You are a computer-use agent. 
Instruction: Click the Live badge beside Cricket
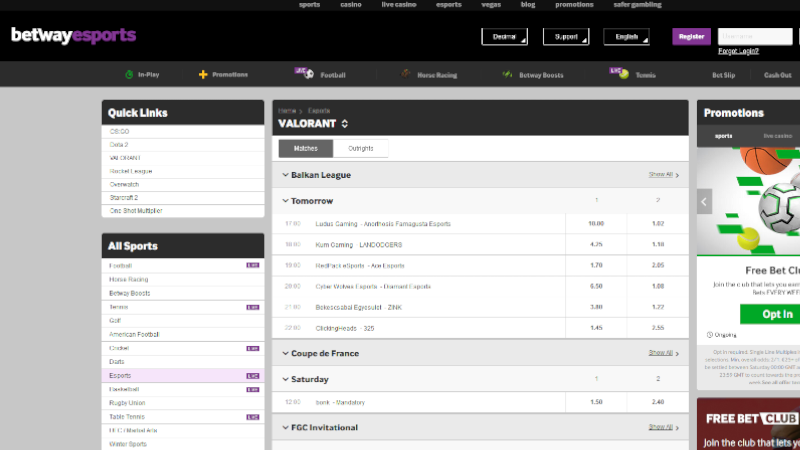click(x=253, y=348)
